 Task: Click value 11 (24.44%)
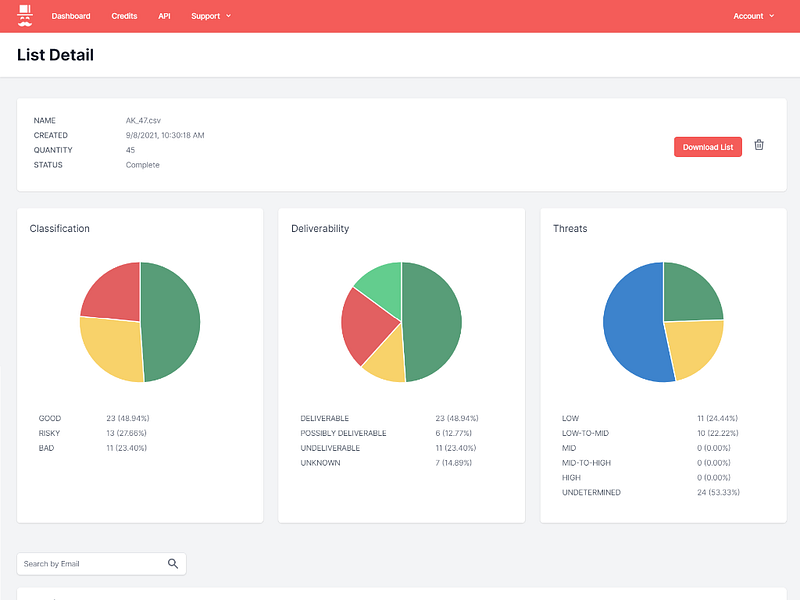pyautogui.click(x=717, y=418)
